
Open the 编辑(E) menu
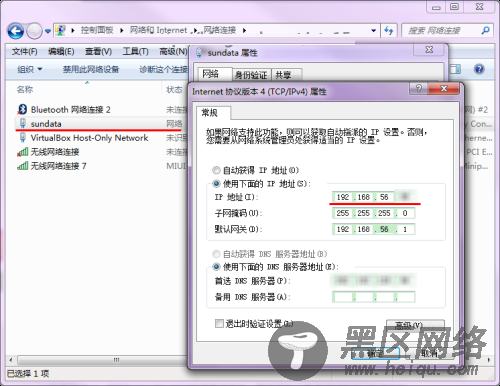point(61,51)
